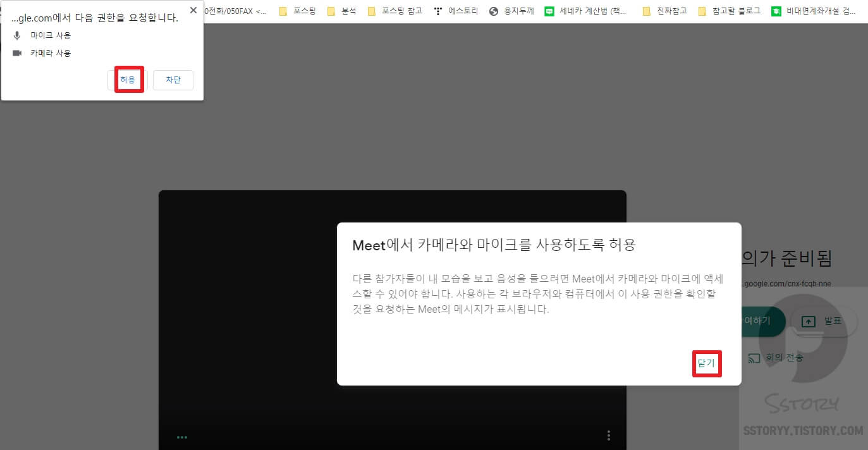Click the present-screen icon inside 발표 button
The image size is (868, 450).
click(x=809, y=322)
